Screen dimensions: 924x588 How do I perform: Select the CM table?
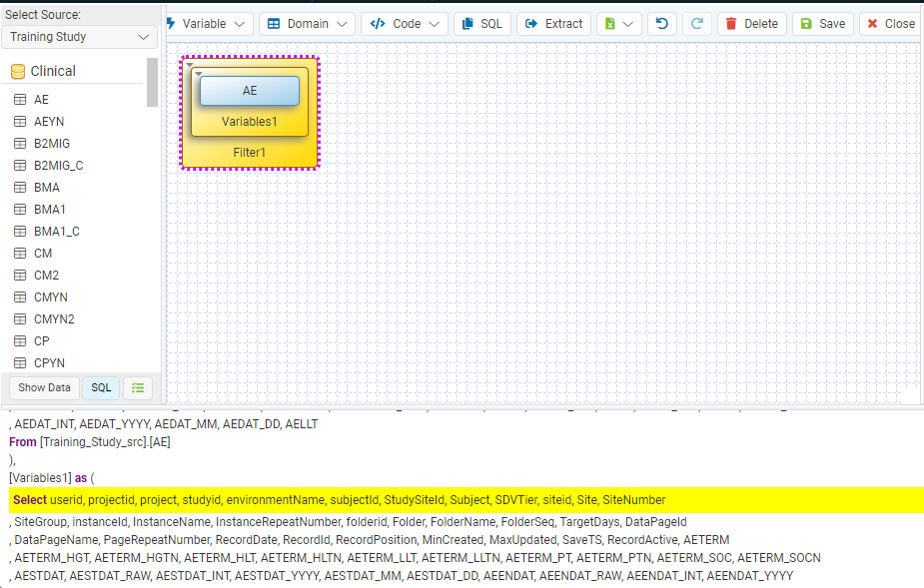(43, 254)
